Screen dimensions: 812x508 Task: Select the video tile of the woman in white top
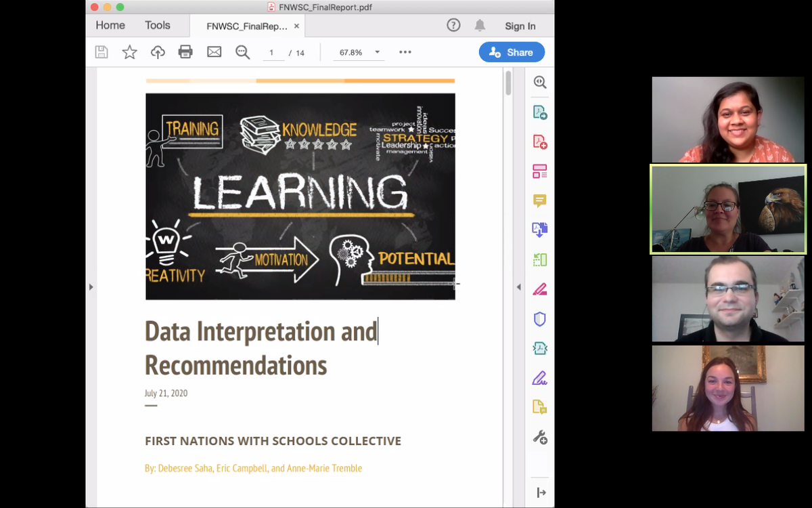[x=728, y=388]
